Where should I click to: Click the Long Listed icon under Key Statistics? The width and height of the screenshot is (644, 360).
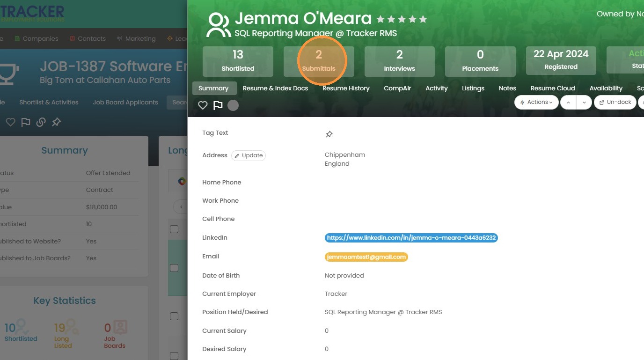click(72, 326)
